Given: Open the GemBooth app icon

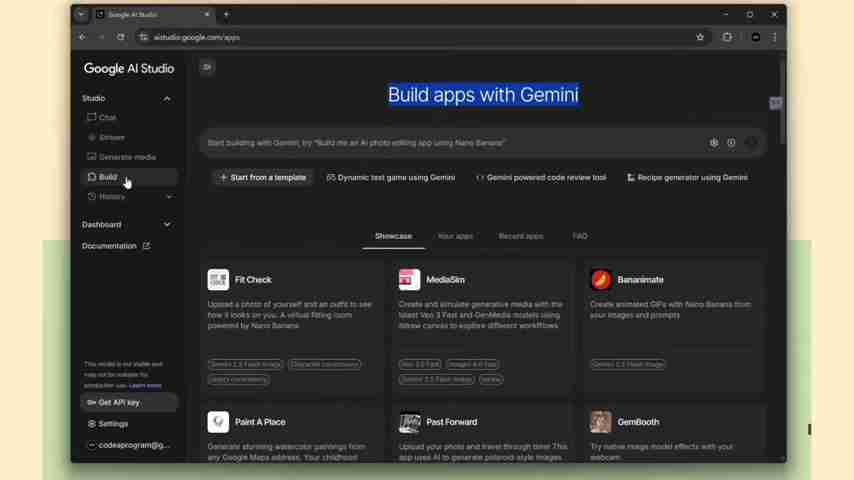Looking at the screenshot, I should [x=601, y=422].
